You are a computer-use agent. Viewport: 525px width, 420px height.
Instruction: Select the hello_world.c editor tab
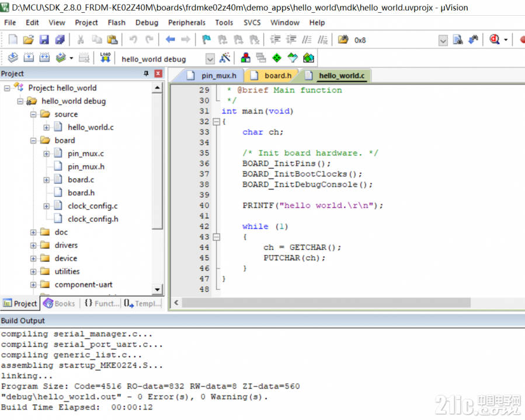pyautogui.click(x=336, y=76)
